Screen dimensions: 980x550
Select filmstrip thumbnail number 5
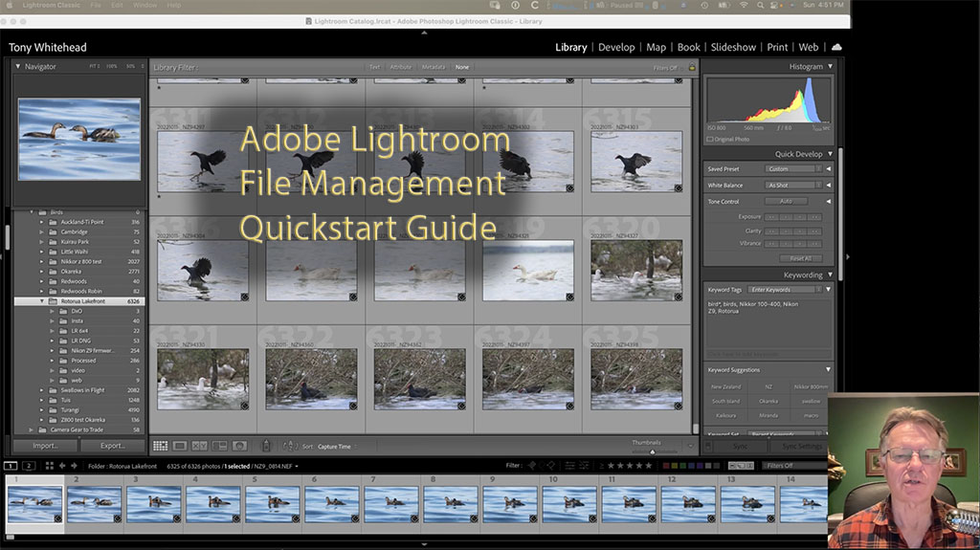[273, 504]
